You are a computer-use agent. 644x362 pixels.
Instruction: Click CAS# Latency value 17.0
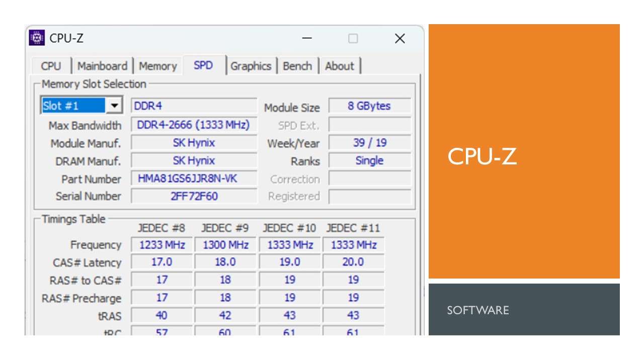tap(162, 262)
